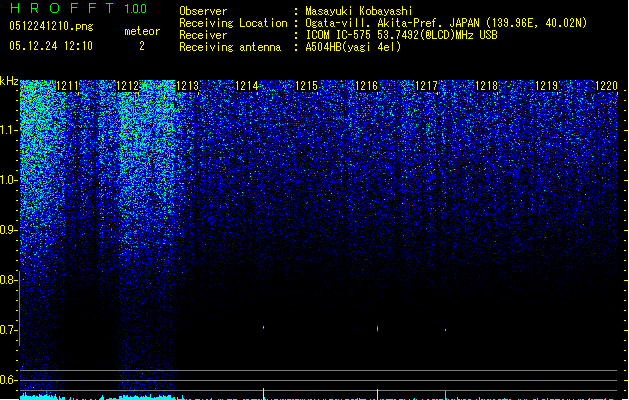Select the Ogata-vill. Akita-Pref. JAPAN location text
The width and height of the screenshot is (629, 400).
tap(446, 23)
